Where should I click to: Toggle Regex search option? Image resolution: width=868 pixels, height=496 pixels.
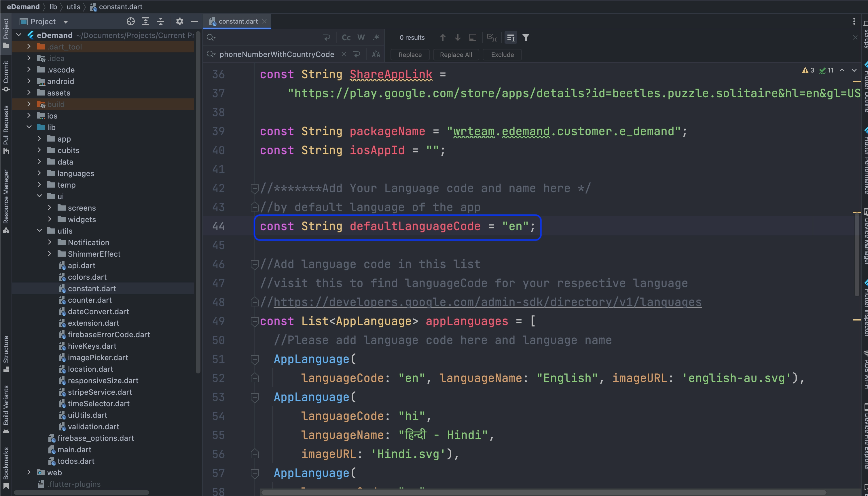click(376, 37)
